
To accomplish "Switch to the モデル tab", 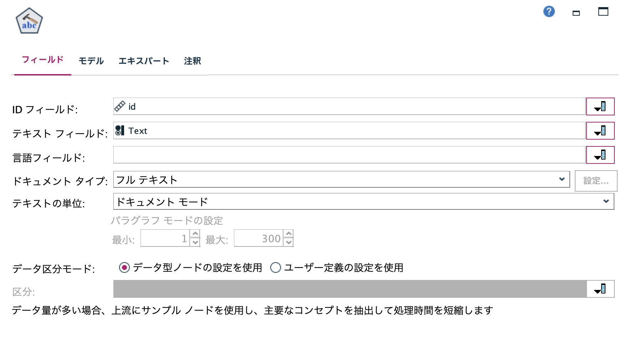I will coord(91,61).
